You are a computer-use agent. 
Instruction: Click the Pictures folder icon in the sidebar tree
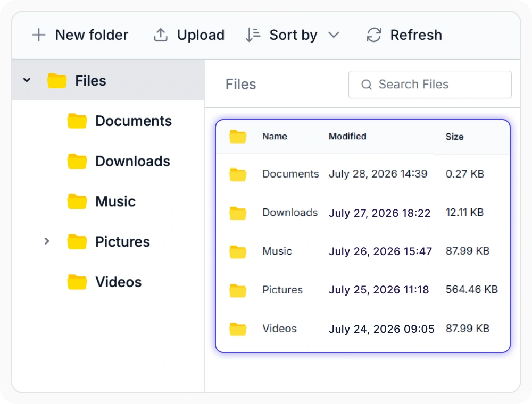click(77, 242)
